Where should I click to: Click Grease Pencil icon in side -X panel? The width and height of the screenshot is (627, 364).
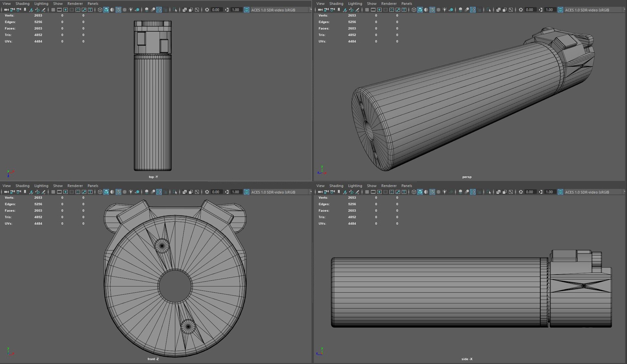(357, 192)
